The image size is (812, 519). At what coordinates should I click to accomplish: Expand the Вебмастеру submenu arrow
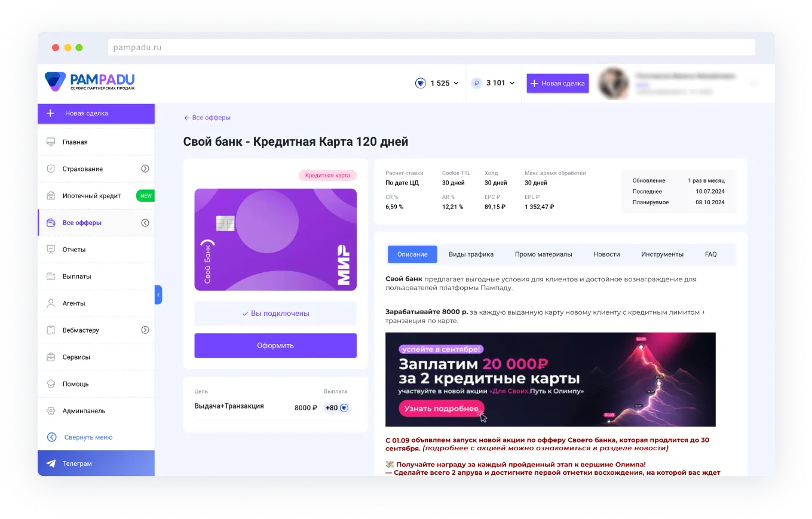(145, 330)
